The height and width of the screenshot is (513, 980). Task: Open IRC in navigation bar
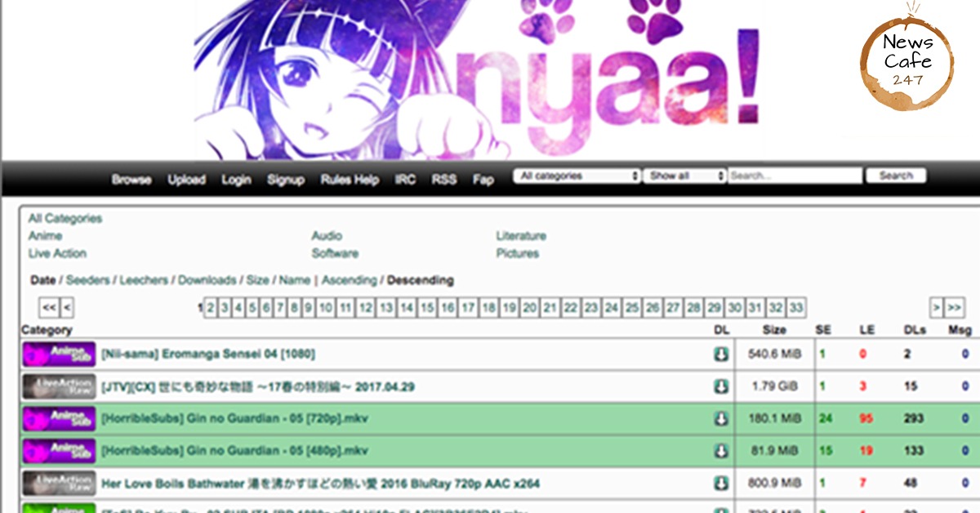[405, 180]
